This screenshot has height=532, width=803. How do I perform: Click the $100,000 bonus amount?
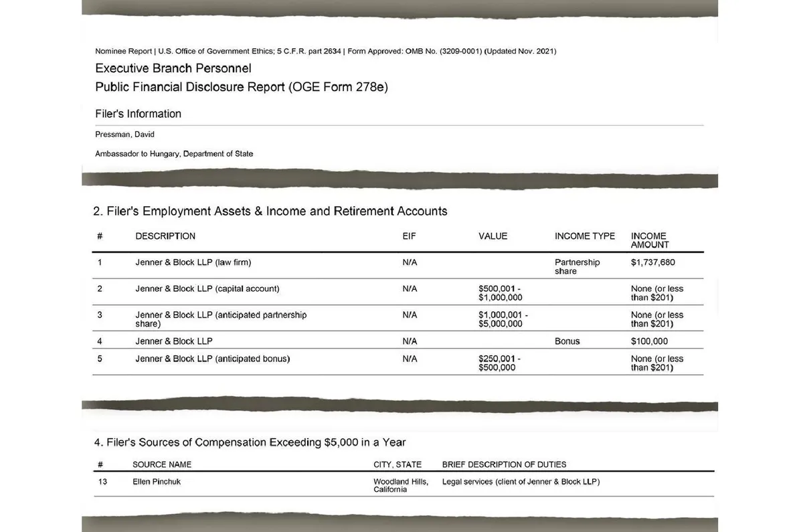(649, 341)
